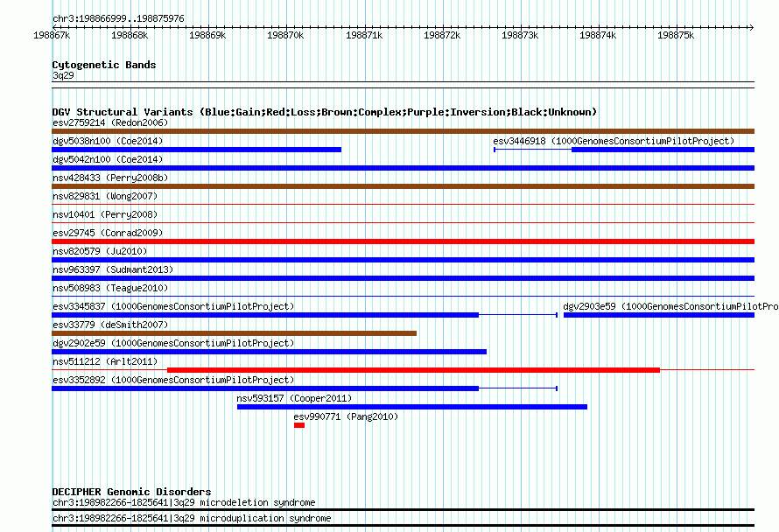This screenshot has height=532, width=779.
Task: Click the 3q29 cytogenetic band label
Action: pyautogui.click(x=63, y=75)
